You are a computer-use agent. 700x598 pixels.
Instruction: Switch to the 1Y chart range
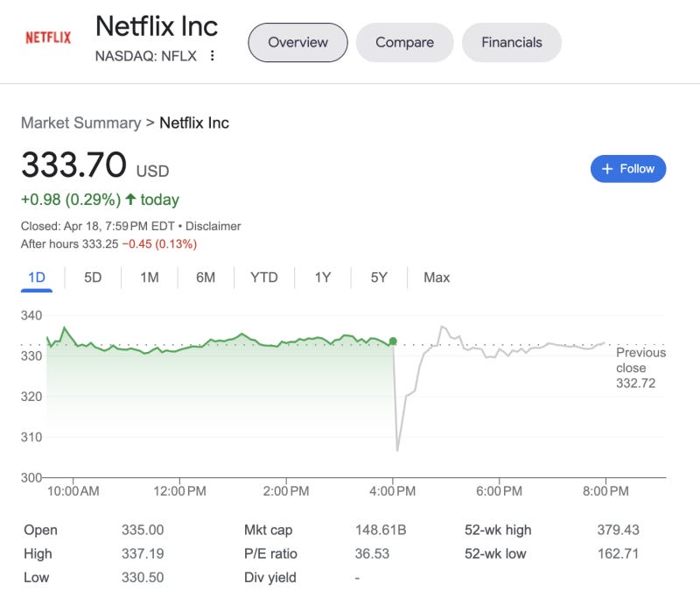coord(323,278)
